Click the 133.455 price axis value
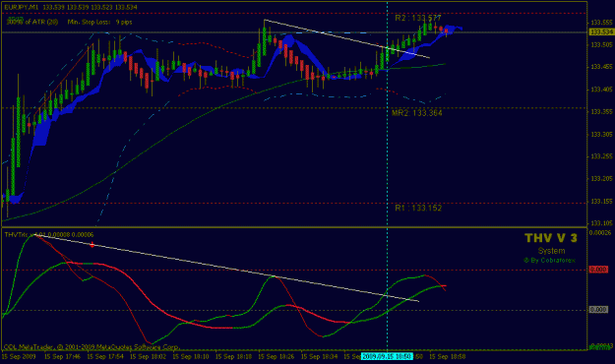 [601, 67]
